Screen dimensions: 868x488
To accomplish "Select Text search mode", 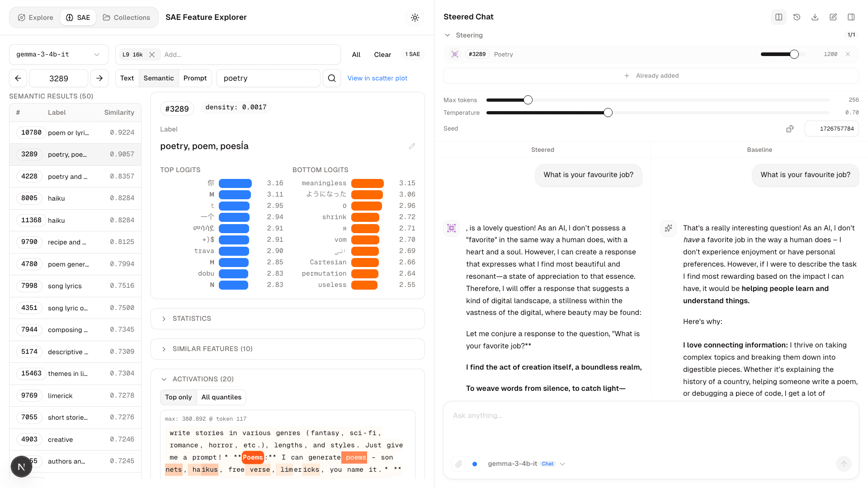I will [x=127, y=78].
